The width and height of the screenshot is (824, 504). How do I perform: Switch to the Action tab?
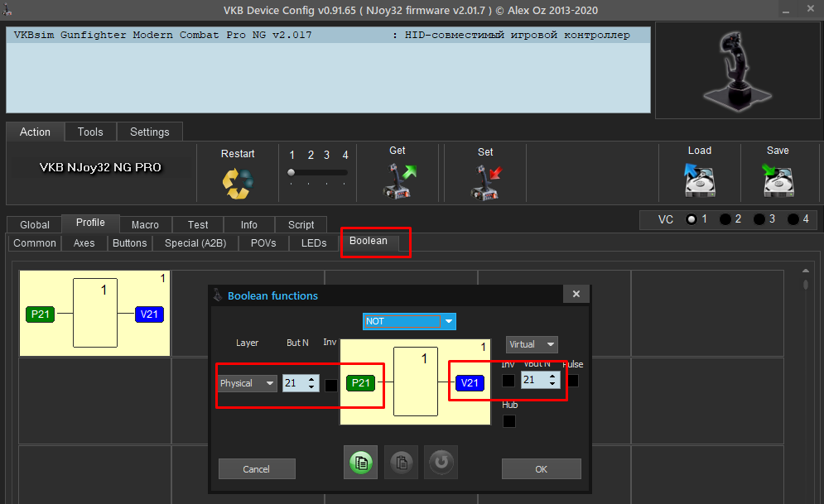pyautogui.click(x=36, y=132)
